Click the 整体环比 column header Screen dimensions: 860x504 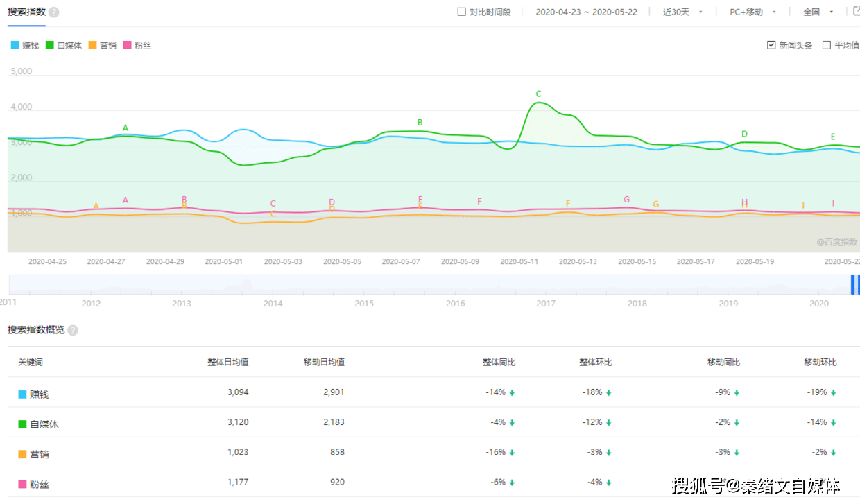[x=596, y=362]
